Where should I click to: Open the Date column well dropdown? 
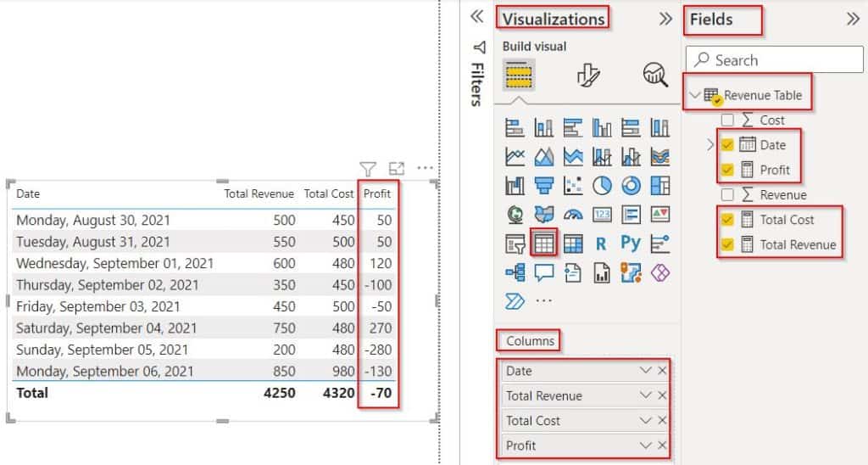tap(645, 370)
